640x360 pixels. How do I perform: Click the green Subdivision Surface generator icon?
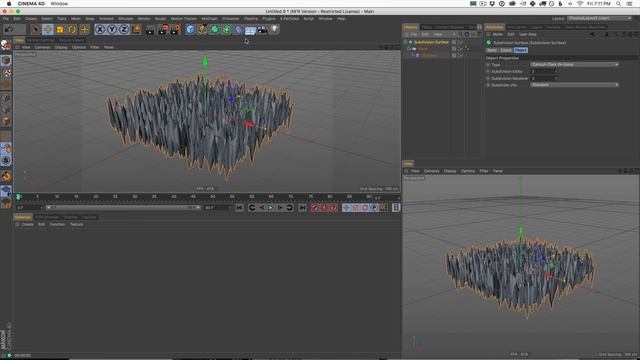click(x=214, y=29)
